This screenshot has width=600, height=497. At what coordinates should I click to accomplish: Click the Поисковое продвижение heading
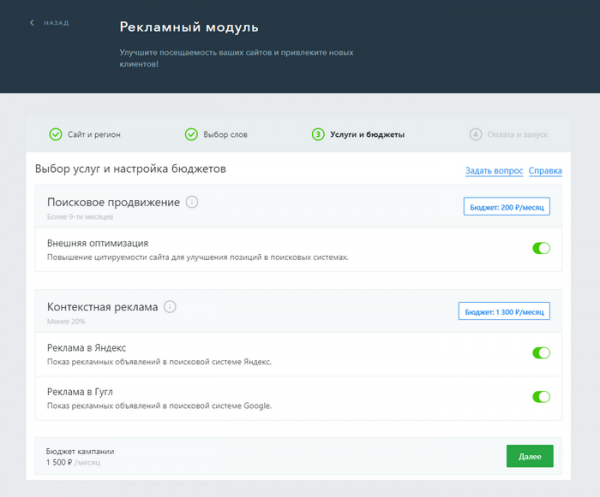[113, 202]
